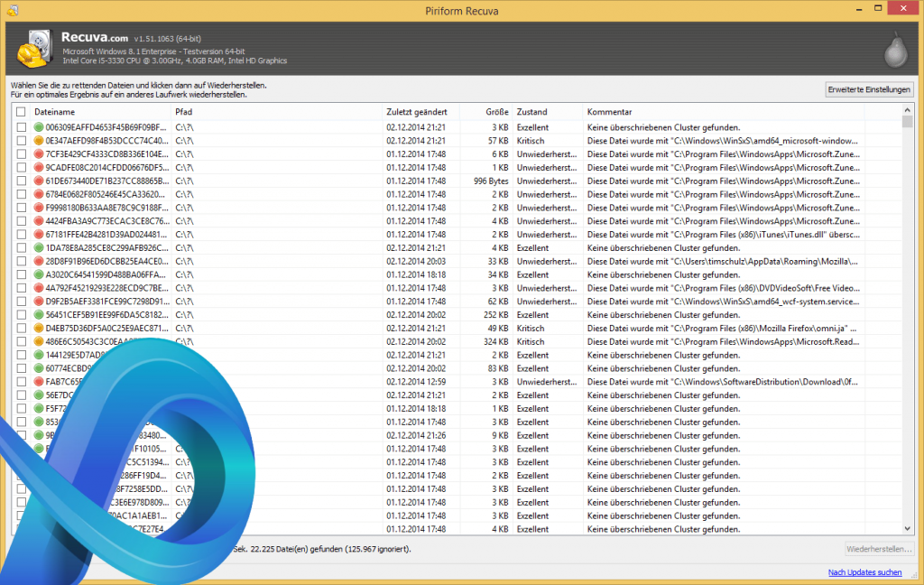
Task: Click the red status dot for file 28D8F91B96ED6DCBB25EA4CE0
Action: (39, 261)
